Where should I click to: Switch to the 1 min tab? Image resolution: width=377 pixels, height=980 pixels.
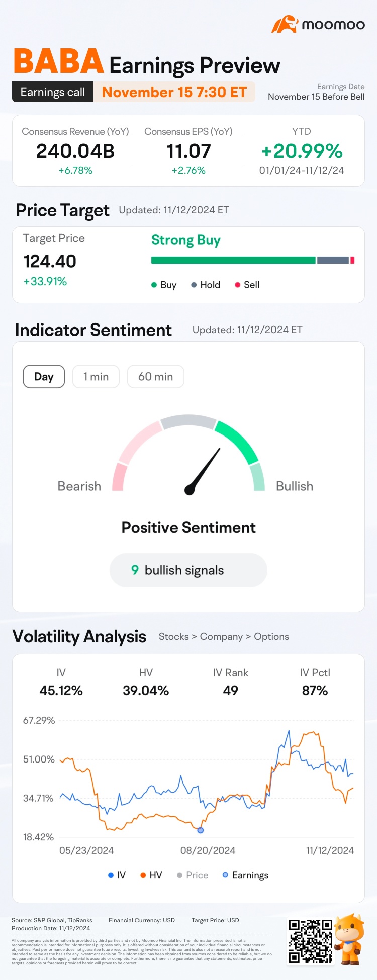[96, 377]
